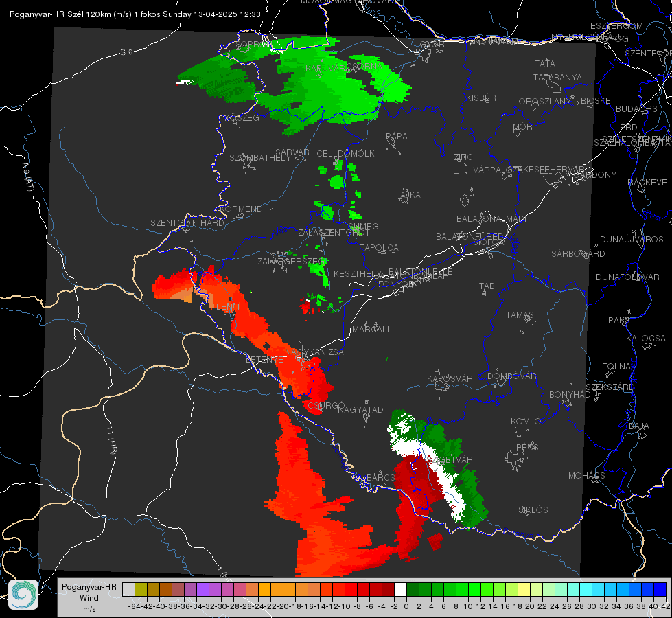The width and height of the screenshot is (672, 618).
Task: Click the NAGYKANIZSA city label
Action: click(x=314, y=352)
